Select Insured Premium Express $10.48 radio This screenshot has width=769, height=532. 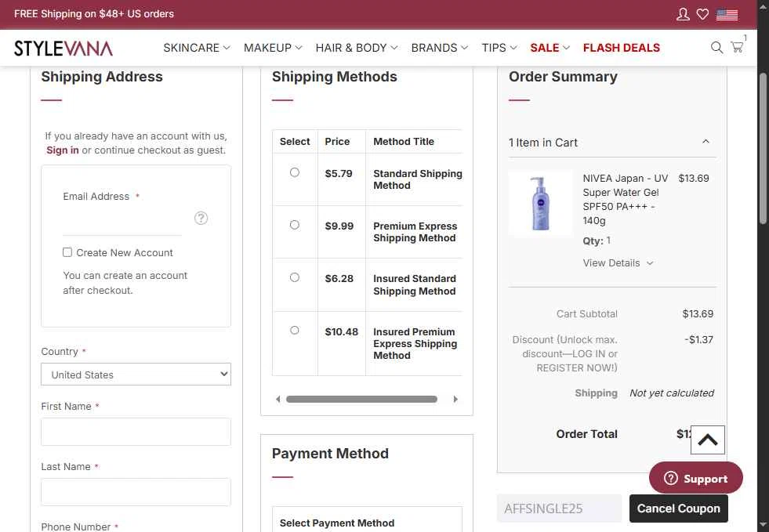(294, 330)
